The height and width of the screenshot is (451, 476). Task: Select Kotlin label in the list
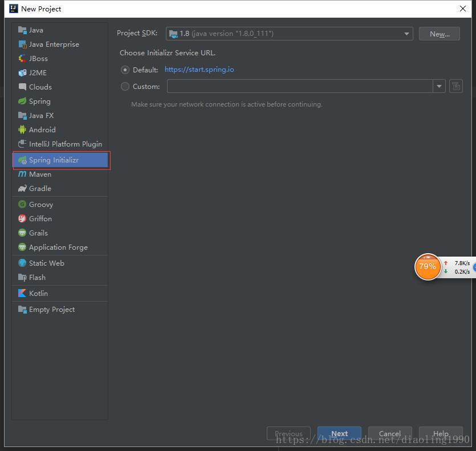38,294
